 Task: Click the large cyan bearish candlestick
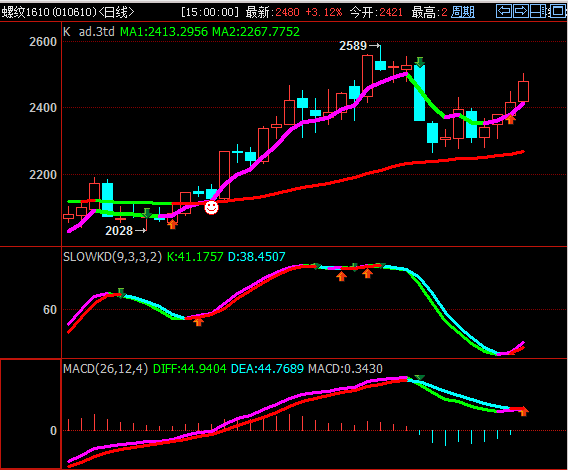[x=419, y=93]
